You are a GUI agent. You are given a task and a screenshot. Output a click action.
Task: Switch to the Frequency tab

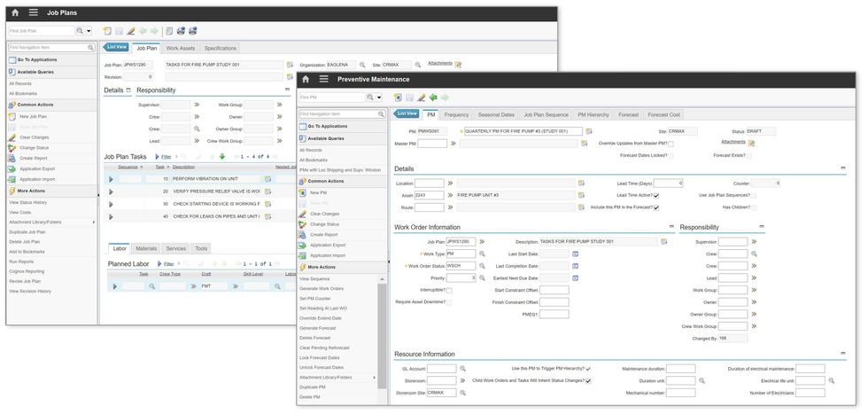coord(456,114)
